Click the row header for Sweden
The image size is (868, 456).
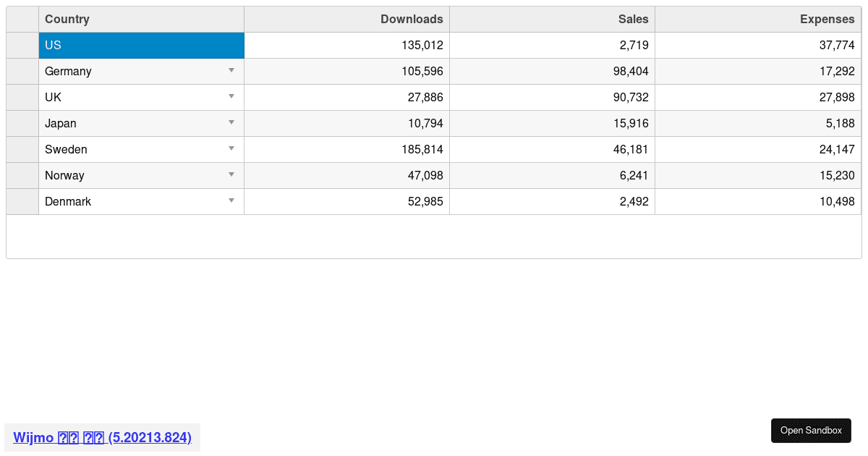[22, 149]
